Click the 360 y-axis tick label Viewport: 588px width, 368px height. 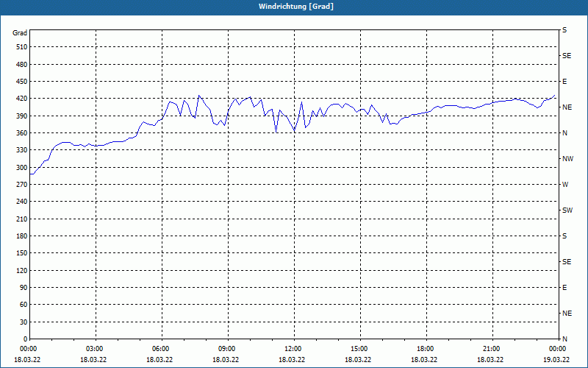click(x=22, y=133)
